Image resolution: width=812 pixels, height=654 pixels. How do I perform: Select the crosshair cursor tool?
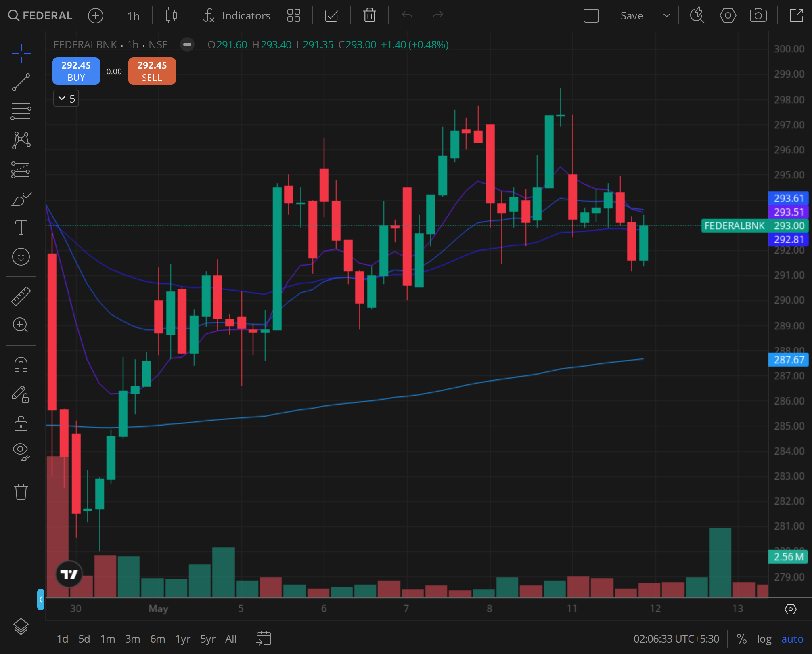tap(21, 54)
